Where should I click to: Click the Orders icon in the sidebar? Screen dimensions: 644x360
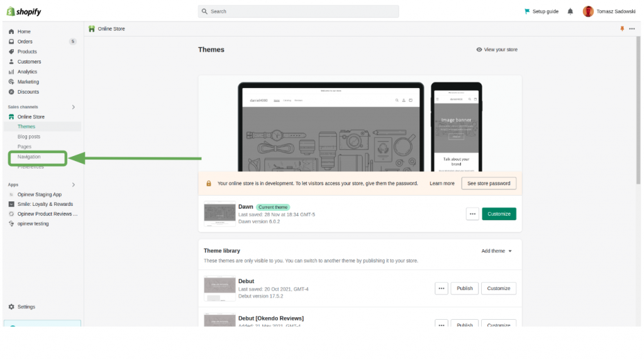pos(11,42)
